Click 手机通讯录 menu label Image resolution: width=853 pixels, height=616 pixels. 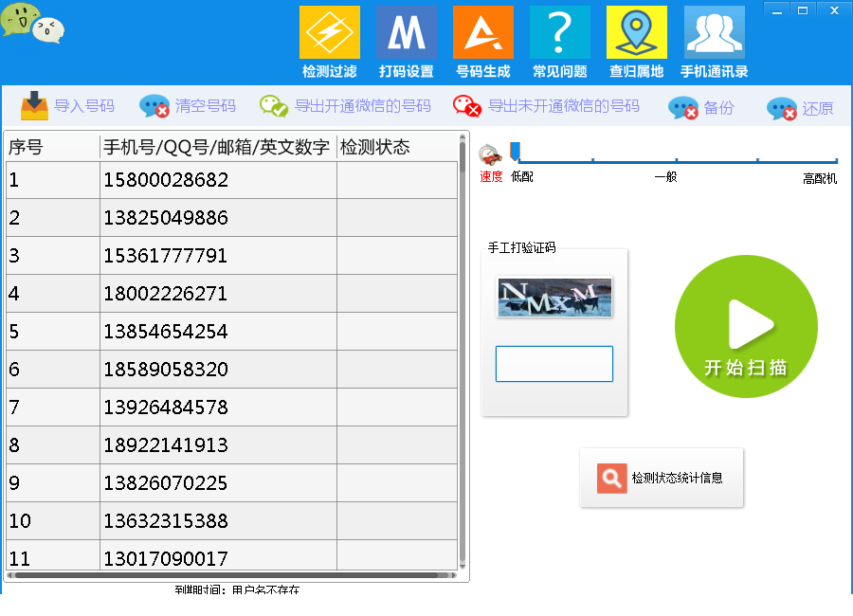coord(715,71)
